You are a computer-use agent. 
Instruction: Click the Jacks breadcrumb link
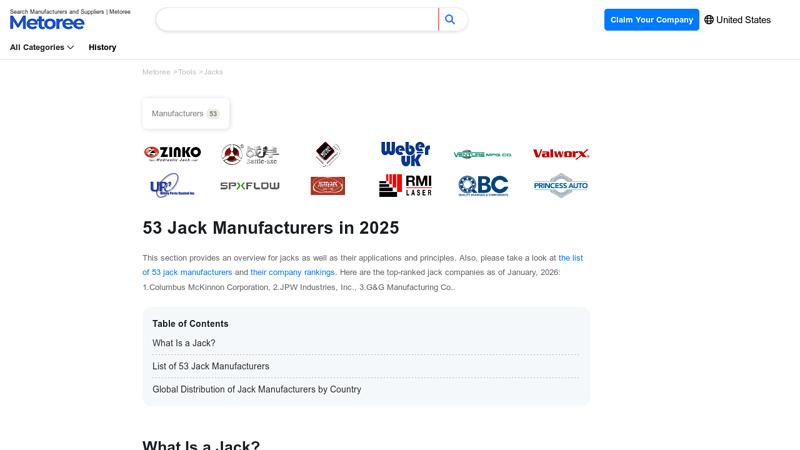coord(213,72)
